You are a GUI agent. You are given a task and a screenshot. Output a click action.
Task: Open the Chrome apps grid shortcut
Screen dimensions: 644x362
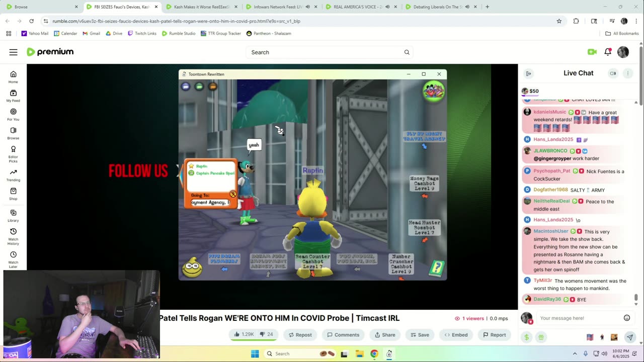click(x=9, y=33)
